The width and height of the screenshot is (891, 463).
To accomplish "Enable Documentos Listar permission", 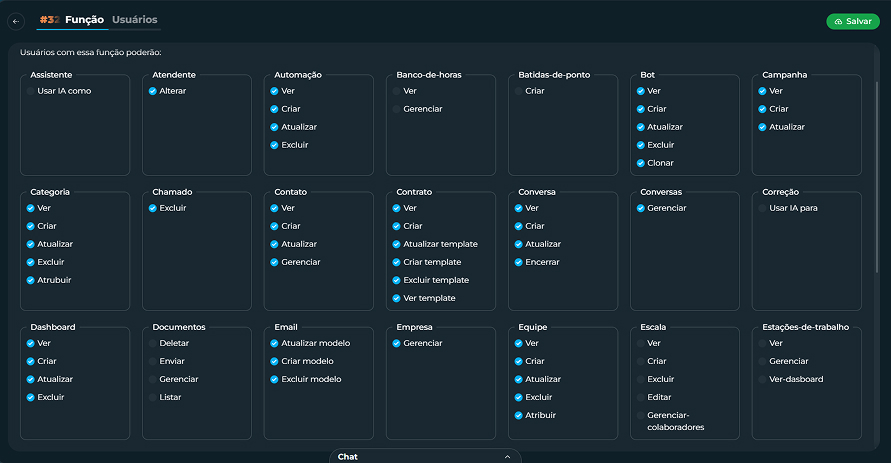I will (153, 397).
